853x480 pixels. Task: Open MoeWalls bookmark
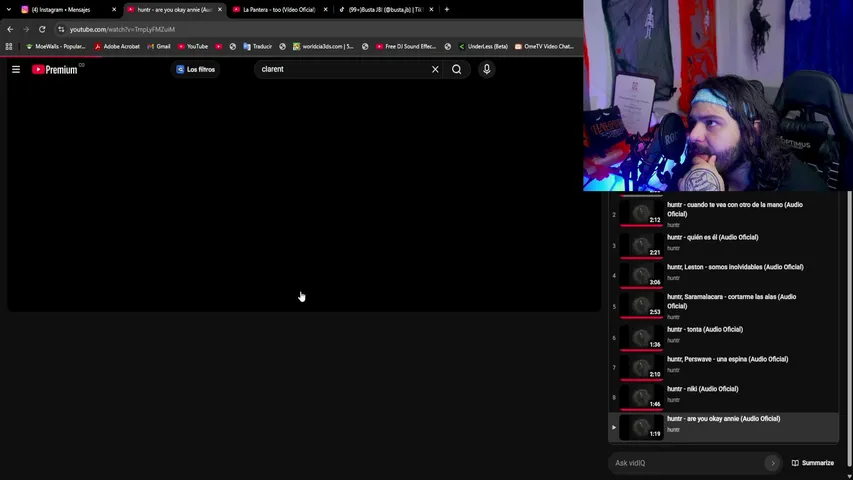click(x=55, y=47)
